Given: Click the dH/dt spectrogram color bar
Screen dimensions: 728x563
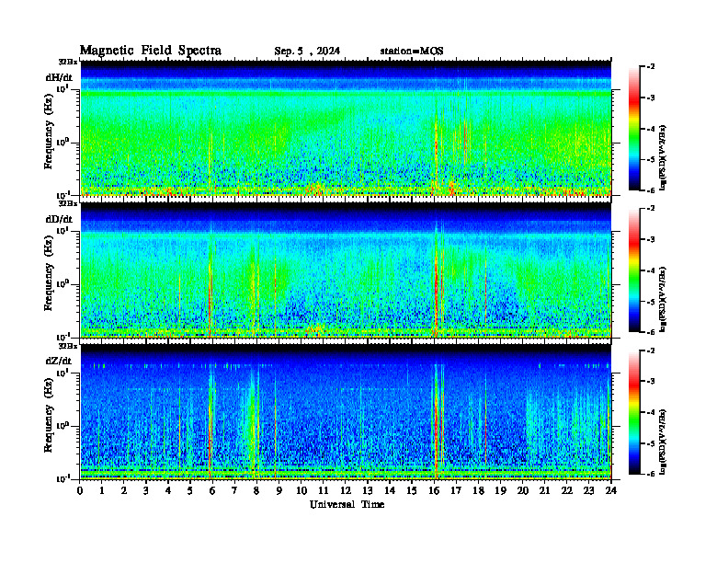Looking at the screenshot, I should coord(634,129).
